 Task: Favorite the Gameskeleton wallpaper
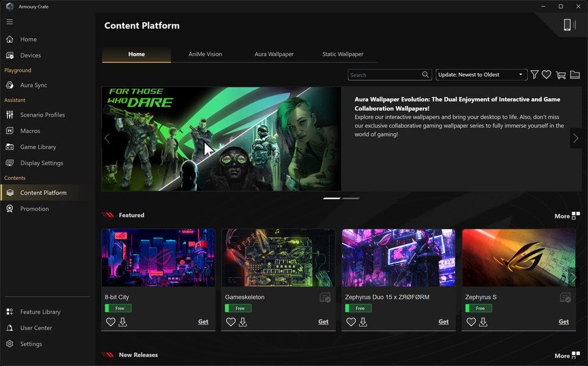click(x=231, y=322)
